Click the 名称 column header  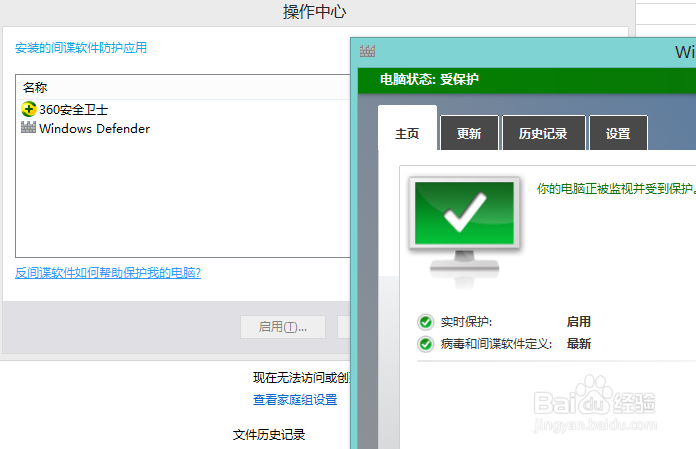coord(35,87)
